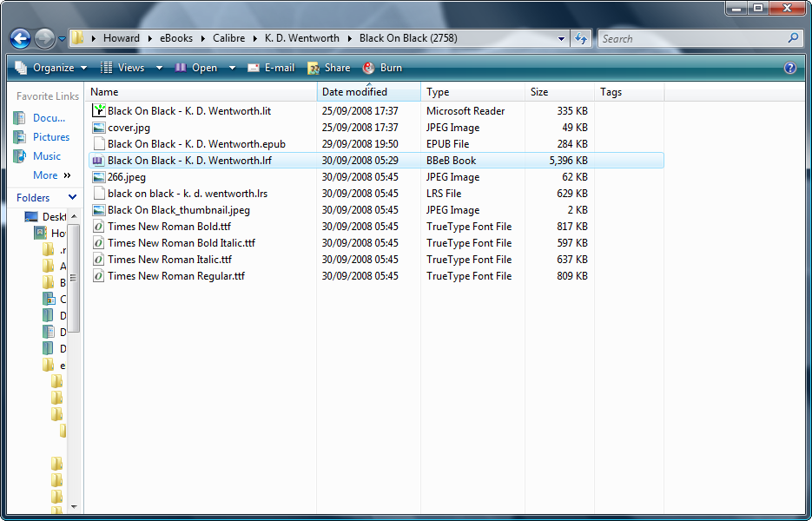Select the .lit Microsoft Reader file icon
812x521 pixels.
99,110
